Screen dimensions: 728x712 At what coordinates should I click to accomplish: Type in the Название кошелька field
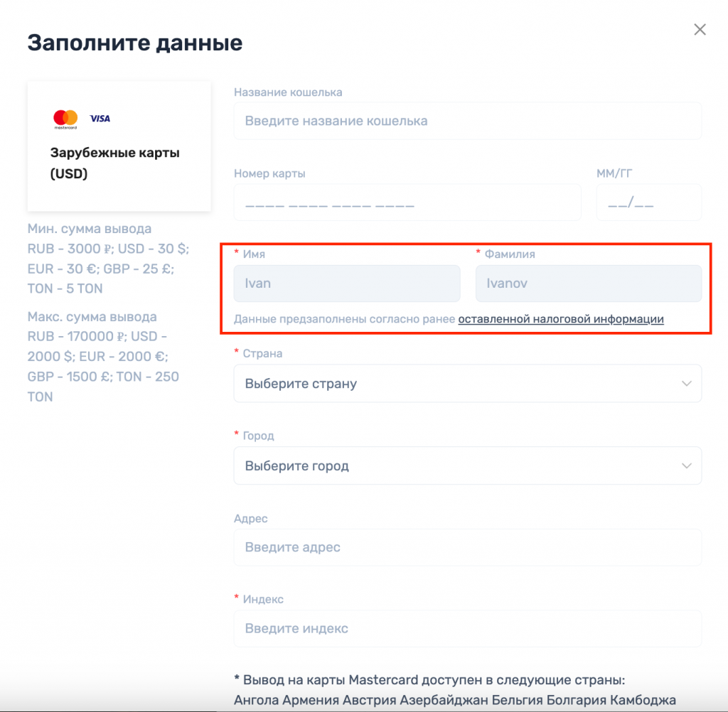[x=467, y=121]
